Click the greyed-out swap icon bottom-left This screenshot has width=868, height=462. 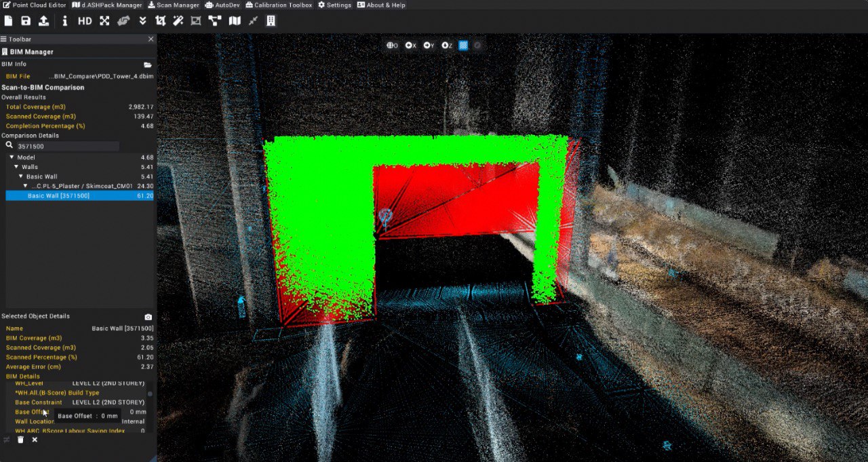[x=7, y=440]
